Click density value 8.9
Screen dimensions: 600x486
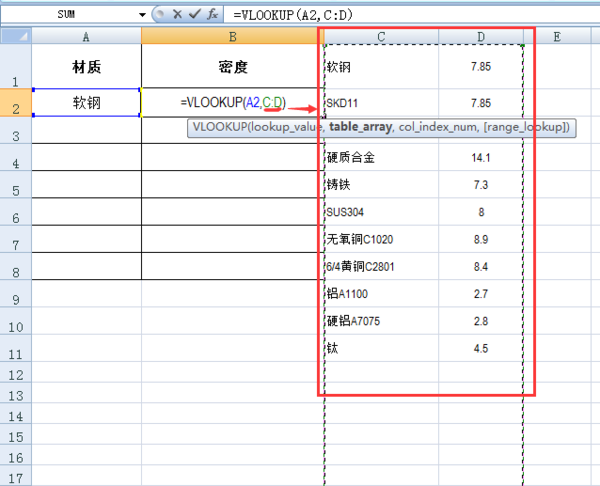(481, 239)
